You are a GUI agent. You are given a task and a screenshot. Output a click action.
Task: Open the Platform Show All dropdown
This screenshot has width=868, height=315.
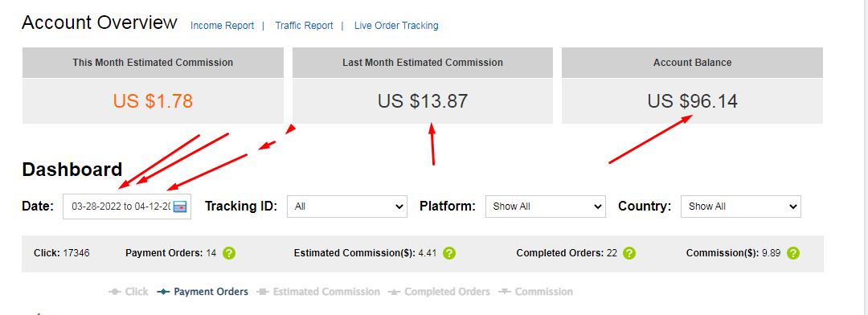[545, 207]
